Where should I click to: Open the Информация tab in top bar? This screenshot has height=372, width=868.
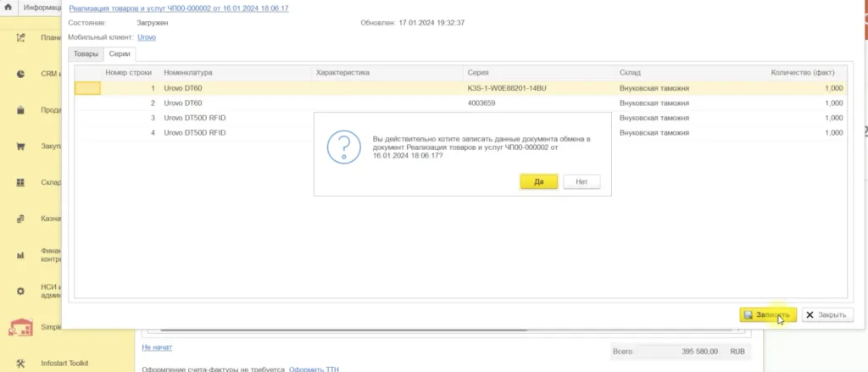click(x=42, y=8)
